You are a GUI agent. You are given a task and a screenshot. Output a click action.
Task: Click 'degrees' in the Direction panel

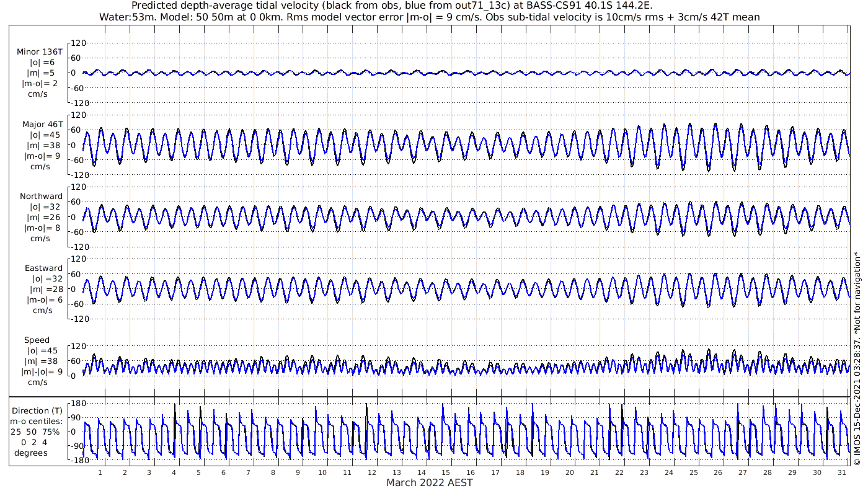[30, 453]
